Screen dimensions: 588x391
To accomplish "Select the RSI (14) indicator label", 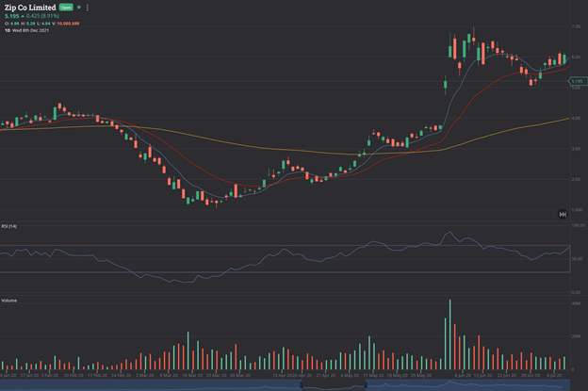I will coord(9,226).
